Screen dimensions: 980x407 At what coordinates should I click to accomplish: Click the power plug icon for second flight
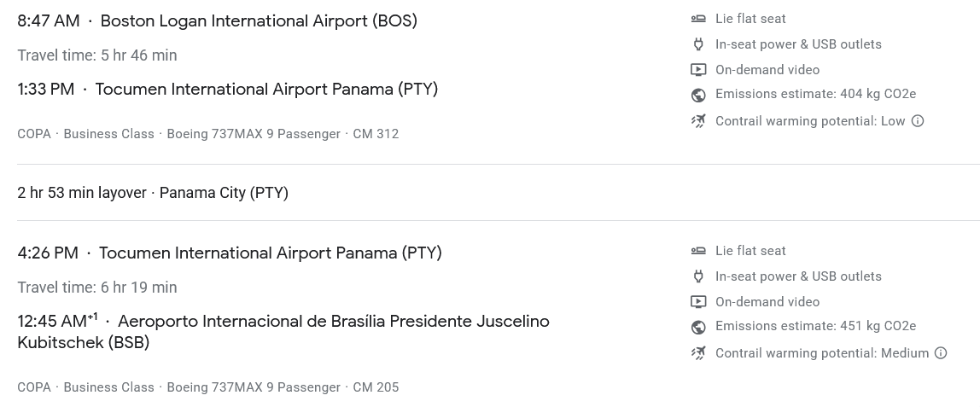click(x=698, y=276)
